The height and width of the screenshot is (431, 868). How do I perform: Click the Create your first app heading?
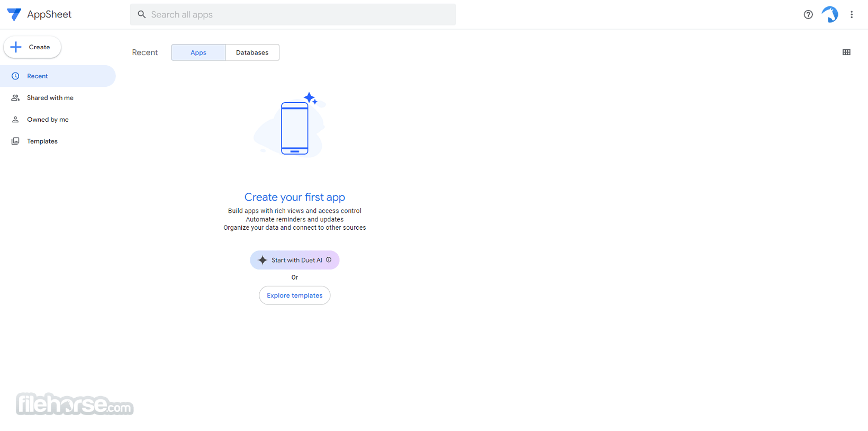click(295, 197)
